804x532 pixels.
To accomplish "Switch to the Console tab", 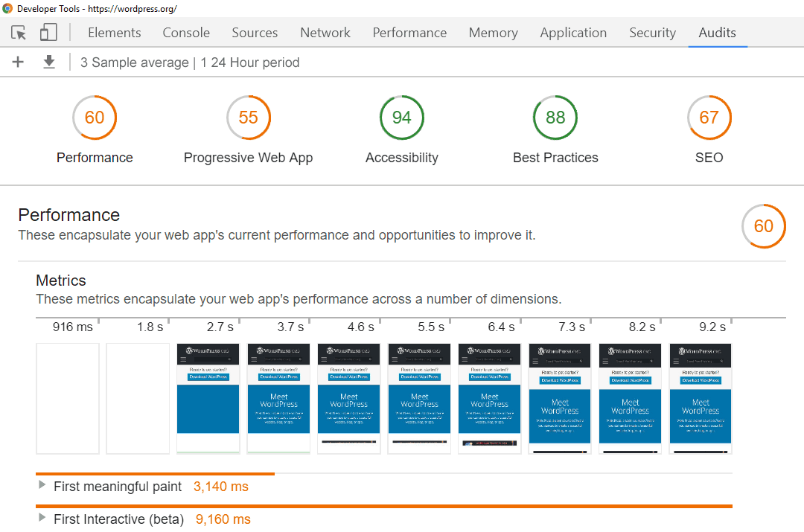I will point(186,33).
